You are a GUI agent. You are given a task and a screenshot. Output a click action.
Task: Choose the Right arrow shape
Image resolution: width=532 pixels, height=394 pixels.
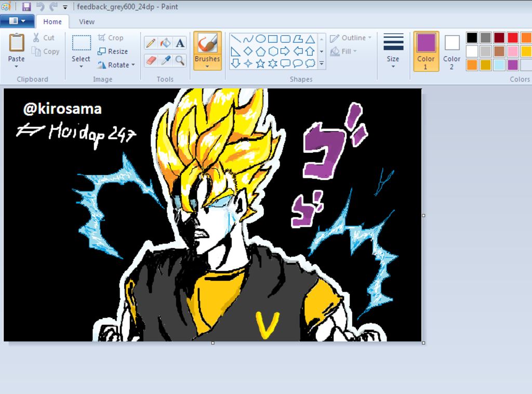285,51
